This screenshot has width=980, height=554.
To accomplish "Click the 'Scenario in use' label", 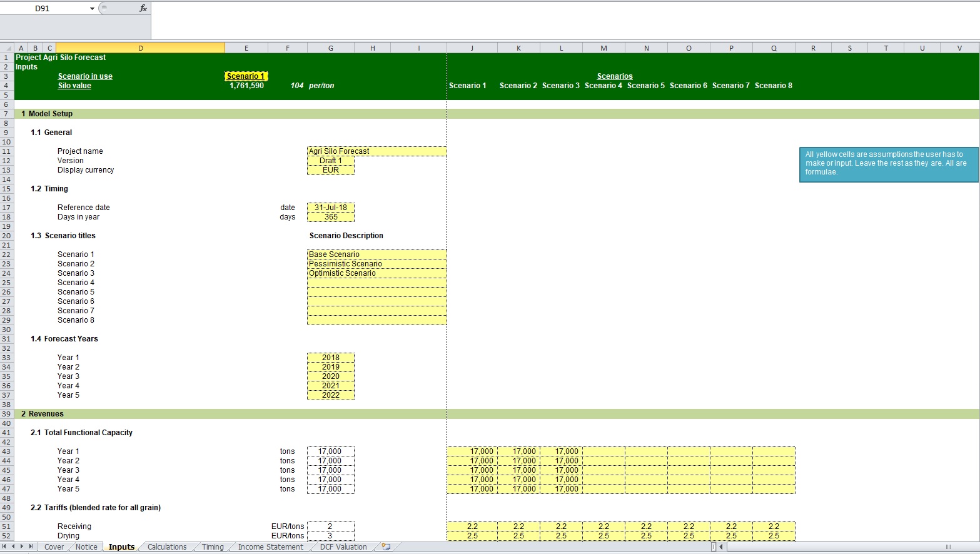I will click(85, 76).
